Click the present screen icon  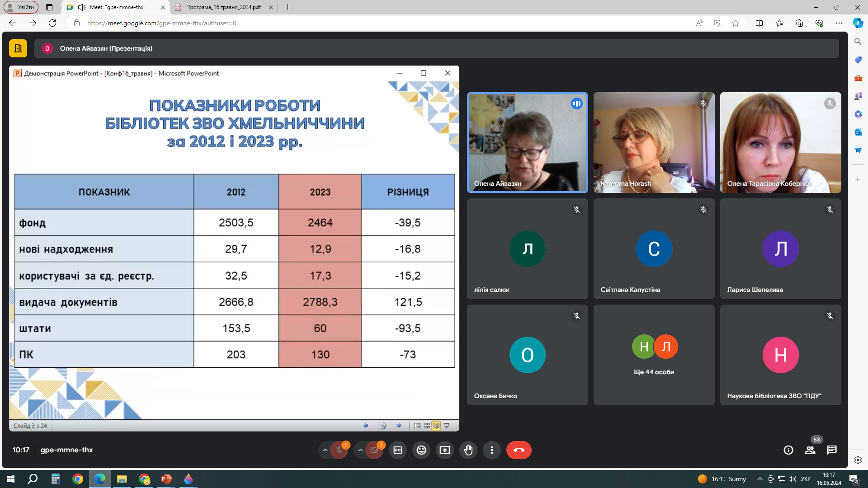445,450
